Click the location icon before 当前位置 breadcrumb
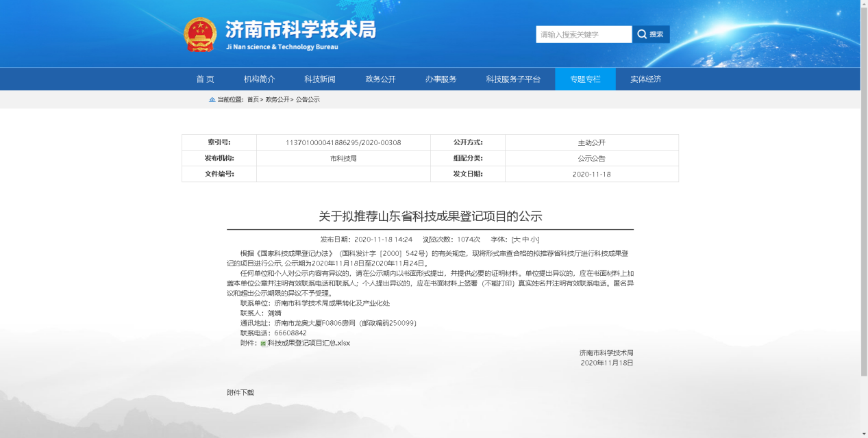Image resolution: width=868 pixels, height=438 pixels. tap(212, 99)
